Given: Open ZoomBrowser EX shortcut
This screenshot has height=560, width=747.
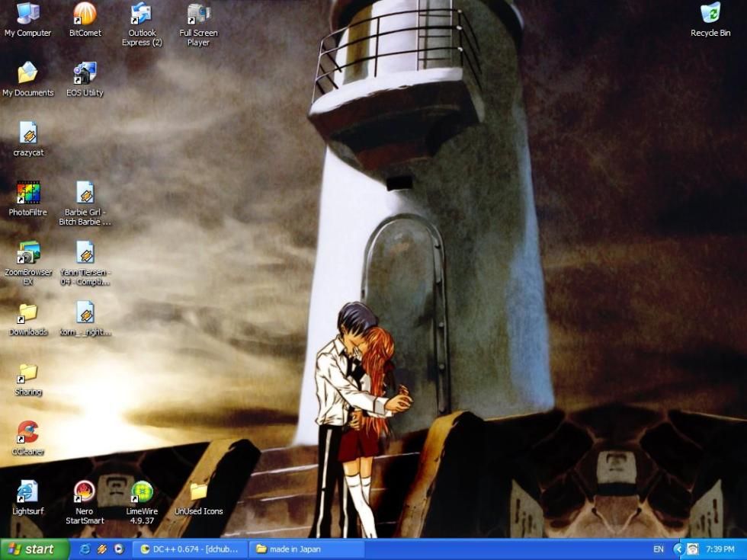Looking at the screenshot, I should (x=28, y=264).
